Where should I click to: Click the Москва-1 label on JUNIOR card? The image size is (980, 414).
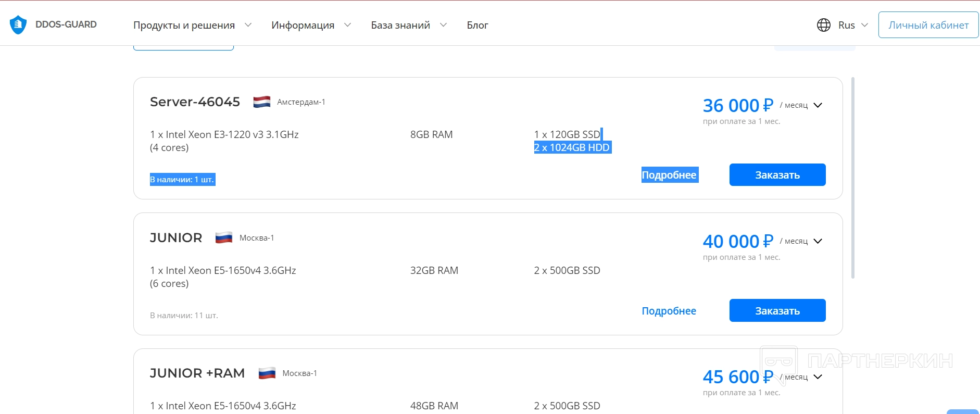257,238
